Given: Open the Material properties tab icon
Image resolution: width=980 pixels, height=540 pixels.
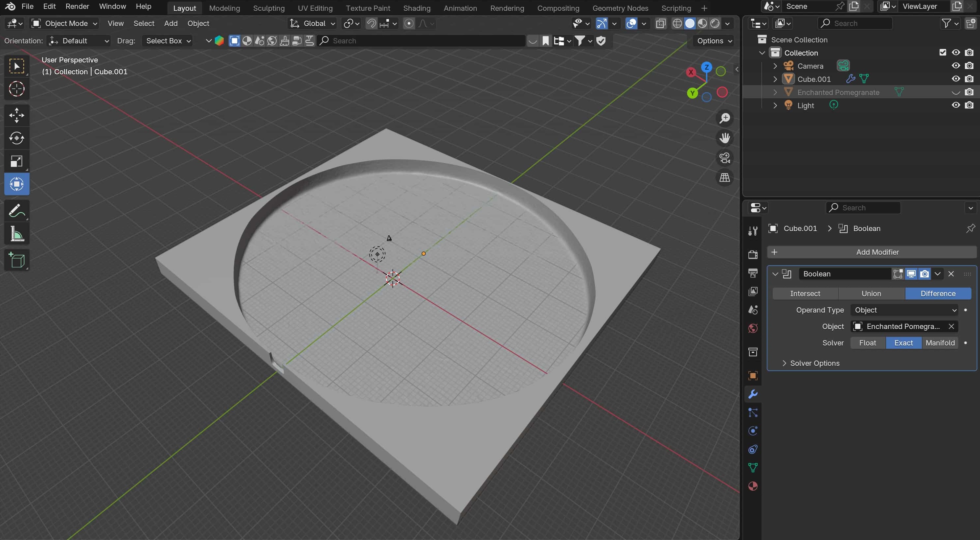Looking at the screenshot, I should tap(753, 486).
